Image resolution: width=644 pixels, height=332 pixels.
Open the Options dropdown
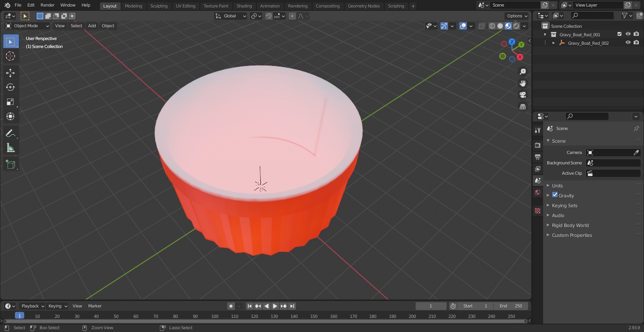point(517,16)
